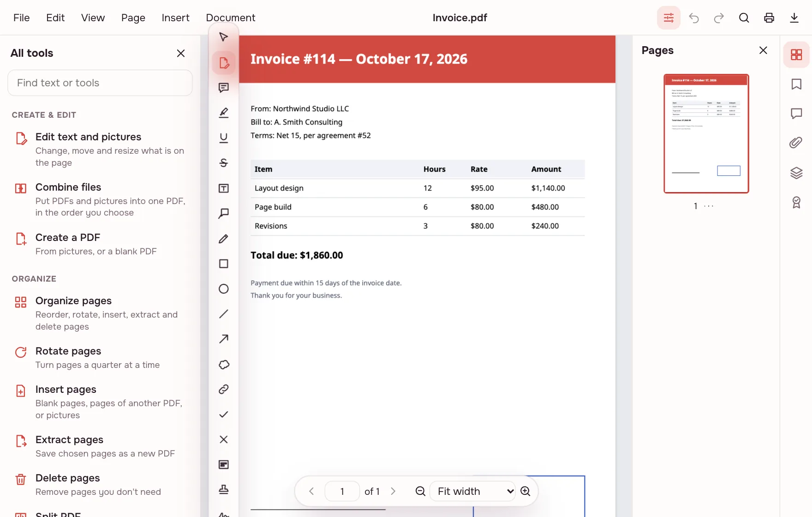Viewport: 812px width, 517px height.
Task: Toggle the page thumbnails sidebar icon
Action: 796,54
